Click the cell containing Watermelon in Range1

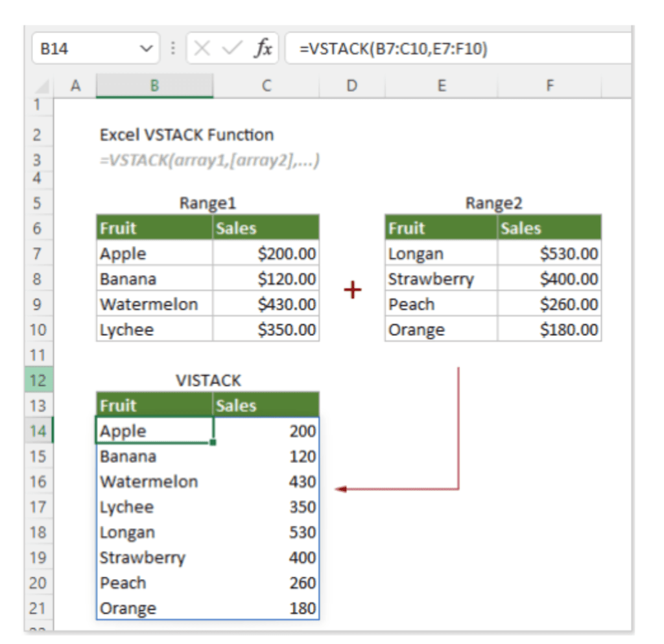(x=154, y=304)
